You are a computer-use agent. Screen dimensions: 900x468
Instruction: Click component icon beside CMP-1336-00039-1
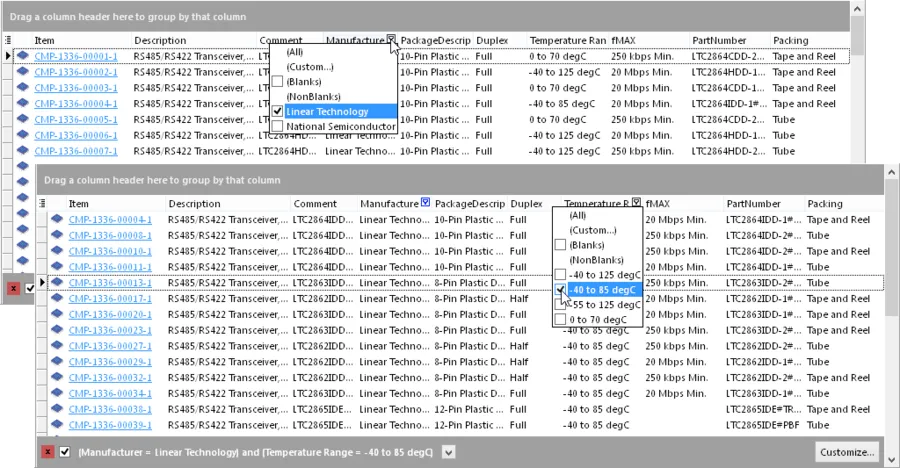pos(57,424)
